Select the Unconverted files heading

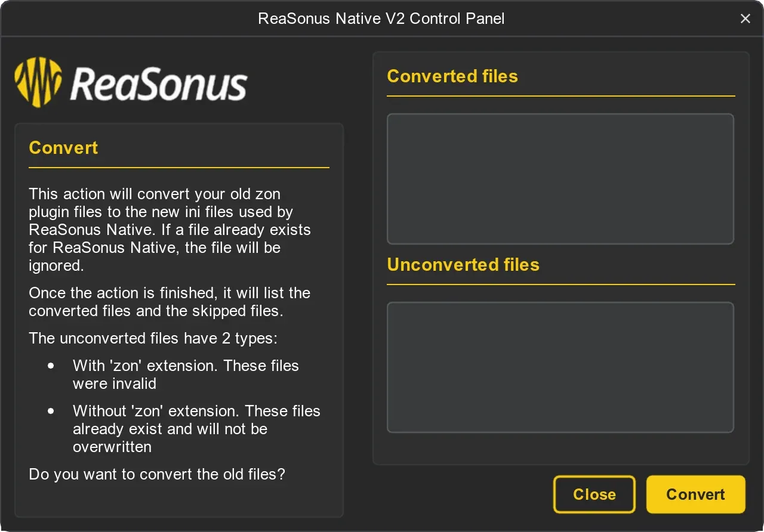463,265
